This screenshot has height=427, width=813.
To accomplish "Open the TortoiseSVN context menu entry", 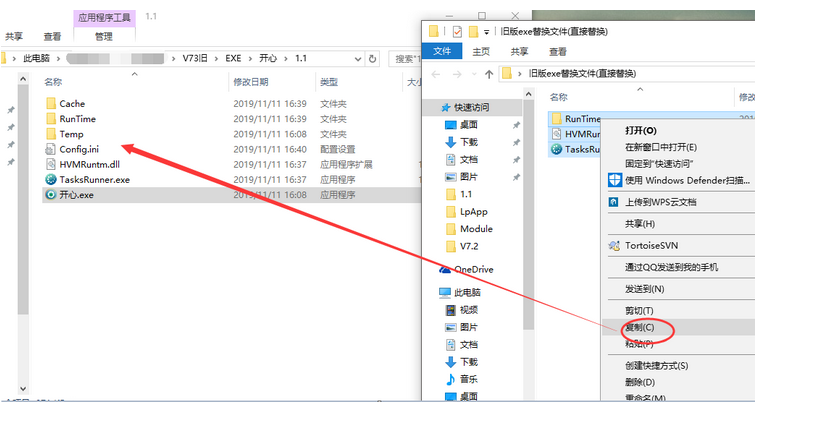I will [658, 245].
